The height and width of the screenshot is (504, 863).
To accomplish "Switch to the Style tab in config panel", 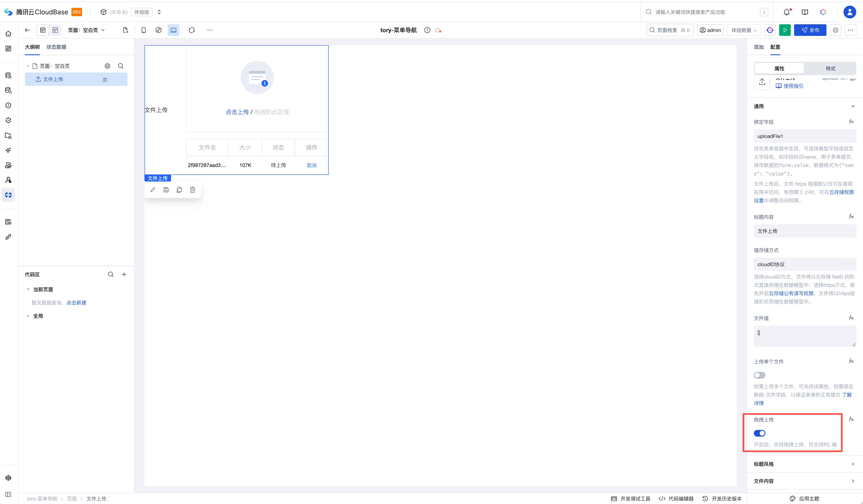I will point(830,68).
